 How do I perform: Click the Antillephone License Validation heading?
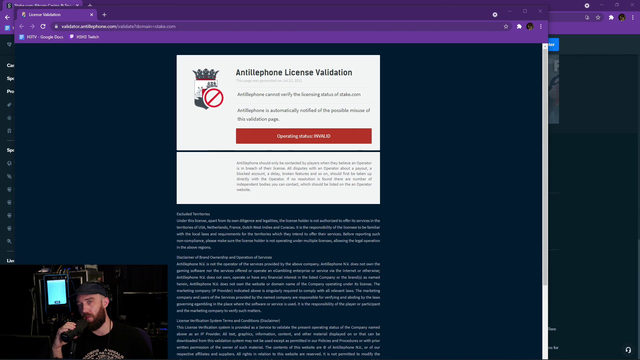click(x=294, y=72)
